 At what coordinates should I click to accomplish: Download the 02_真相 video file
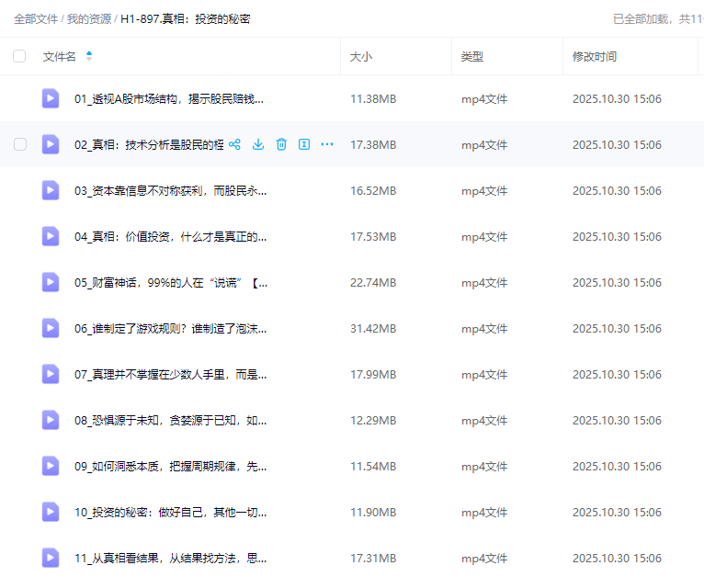coord(258,144)
